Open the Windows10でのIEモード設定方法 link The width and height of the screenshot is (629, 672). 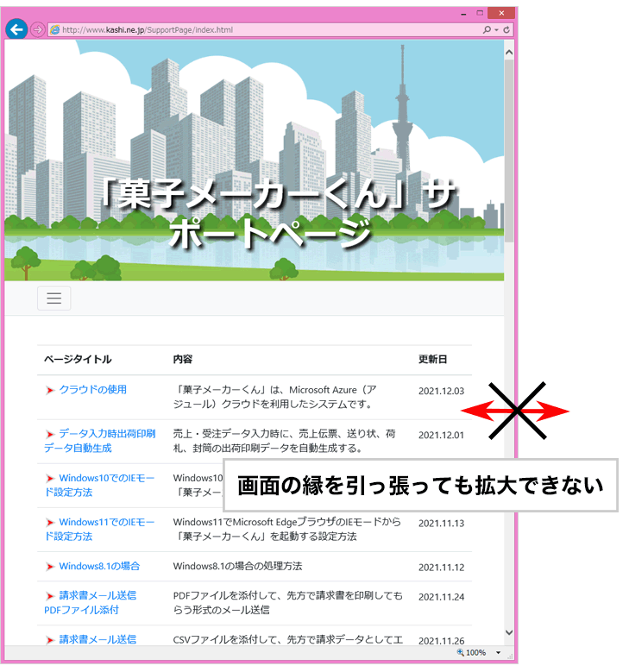(99, 485)
